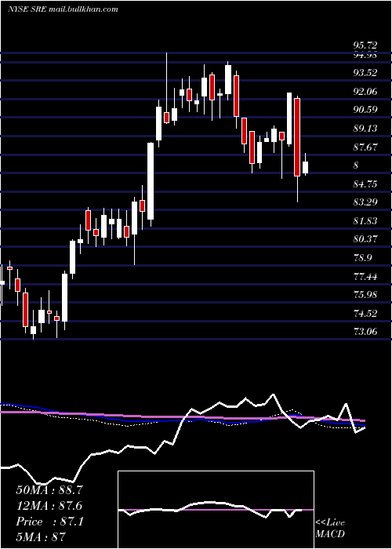Select the last white candlestick at far right

pos(305,167)
